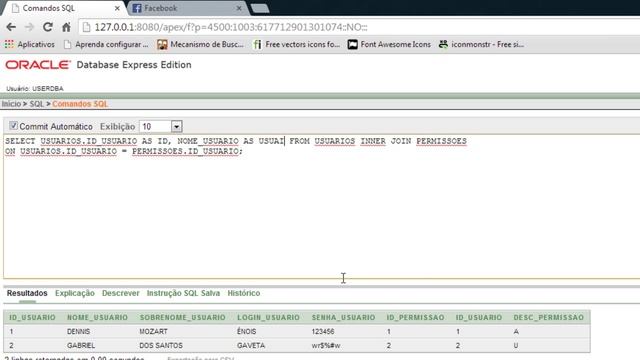Close the Facebook tab
The image size is (640, 360).
239,8
